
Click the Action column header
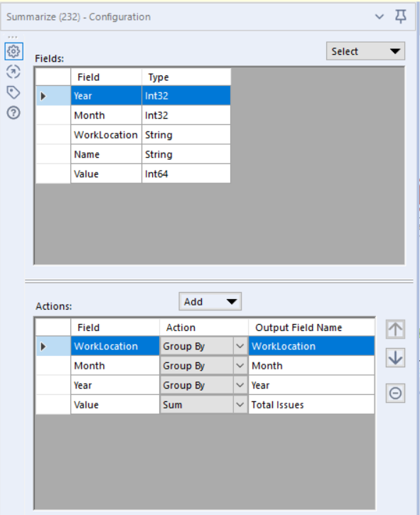click(x=204, y=327)
